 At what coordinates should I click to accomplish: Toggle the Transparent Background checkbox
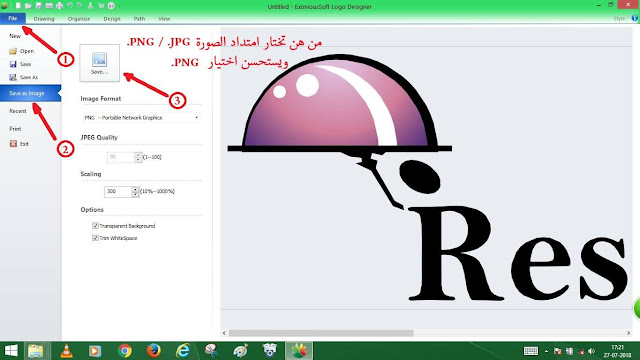(x=95, y=226)
